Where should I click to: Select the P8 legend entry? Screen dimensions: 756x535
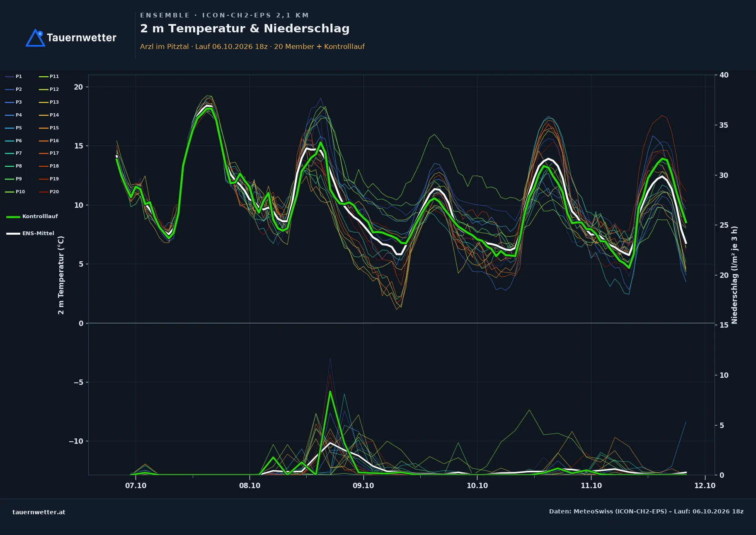pos(14,166)
